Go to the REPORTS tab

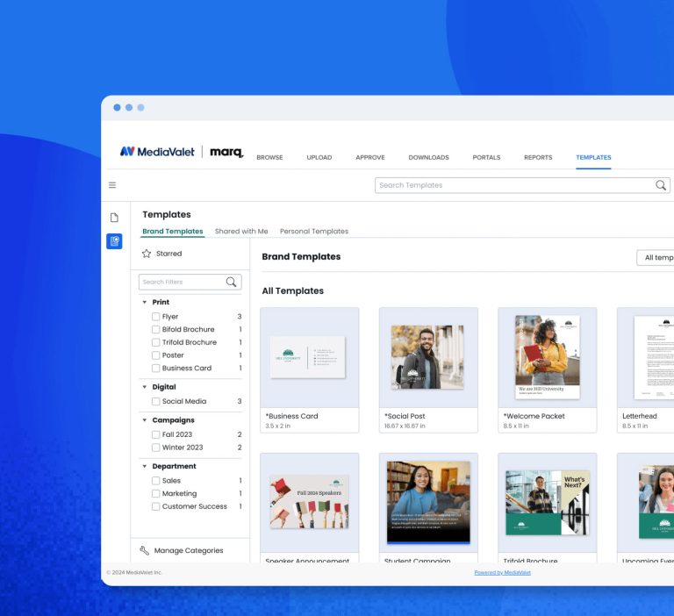[538, 157]
